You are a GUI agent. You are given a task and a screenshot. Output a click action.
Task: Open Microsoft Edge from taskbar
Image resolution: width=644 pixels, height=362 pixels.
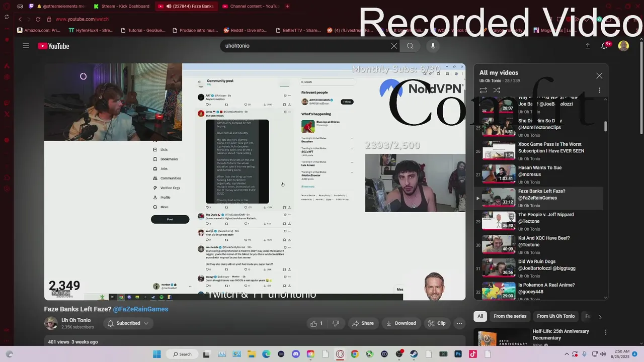point(266,354)
